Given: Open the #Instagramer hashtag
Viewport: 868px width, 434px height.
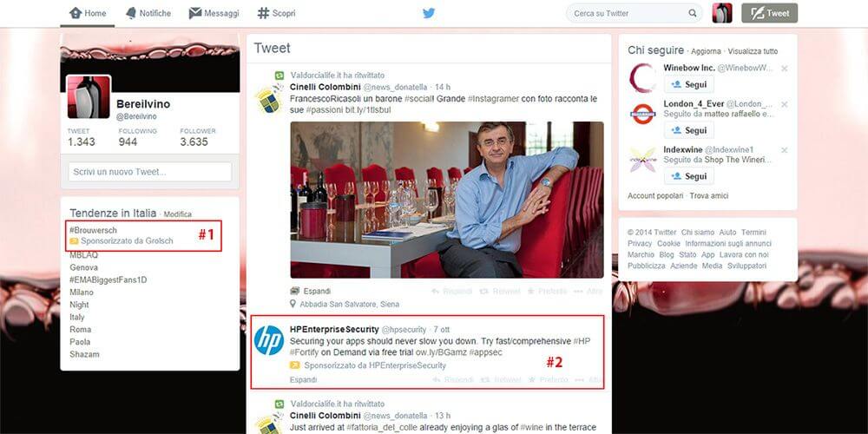Looking at the screenshot, I should click(x=493, y=99).
